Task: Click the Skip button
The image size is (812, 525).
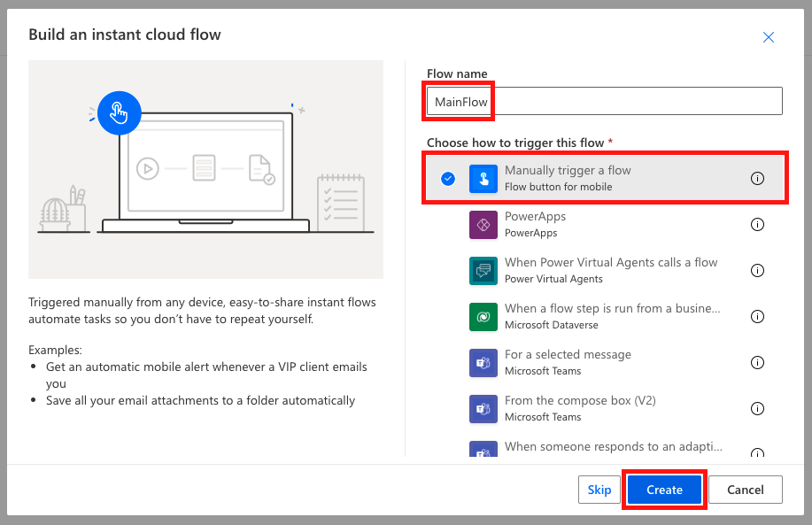Action: (599, 489)
